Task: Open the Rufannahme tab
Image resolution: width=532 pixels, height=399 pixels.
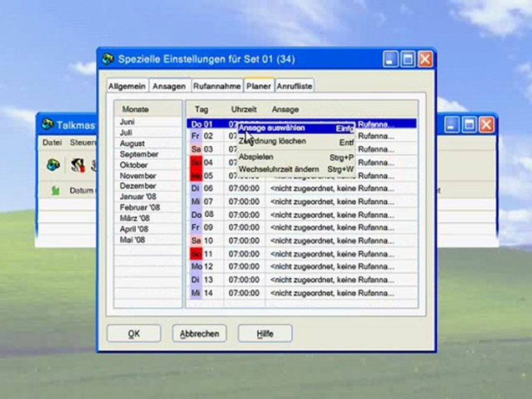Action: pos(217,86)
